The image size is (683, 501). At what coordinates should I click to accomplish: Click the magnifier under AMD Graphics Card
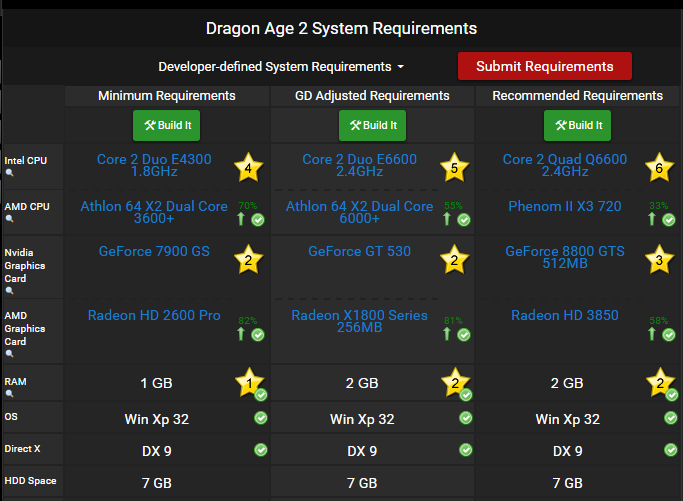pos(9,354)
